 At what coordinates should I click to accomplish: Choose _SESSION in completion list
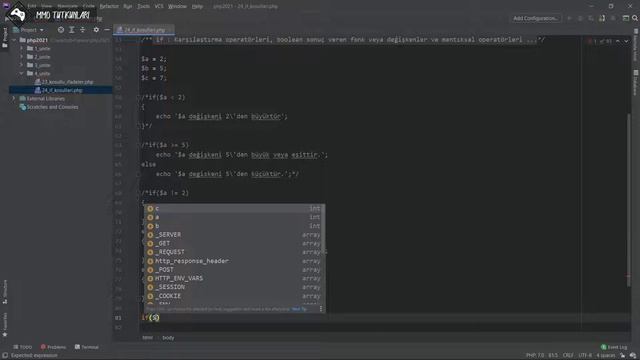click(234, 287)
